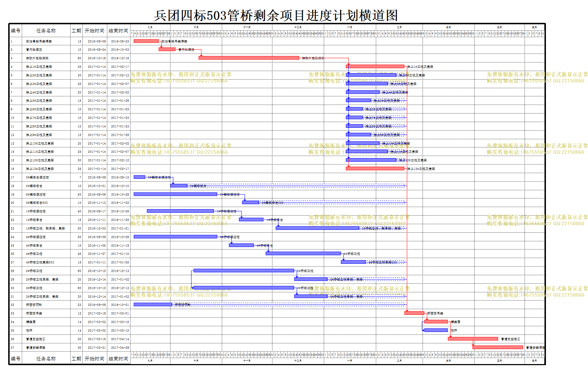
Task: Select task name 管内砼灌注 in row 2
Action: pos(34,50)
